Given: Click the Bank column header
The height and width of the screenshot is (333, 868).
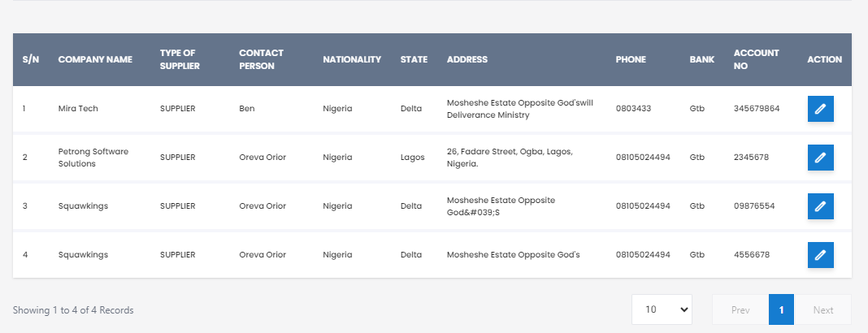Looking at the screenshot, I should pyautogui.click(x=702, y=60).
